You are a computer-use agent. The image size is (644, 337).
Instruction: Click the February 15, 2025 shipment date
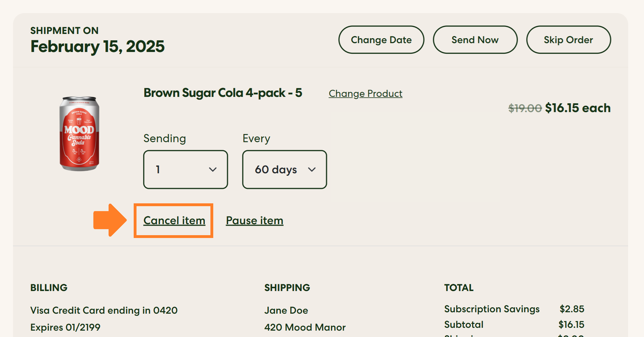tap(98, 47)
